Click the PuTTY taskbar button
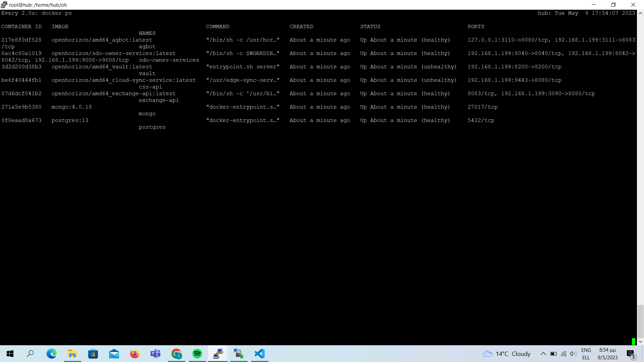 pyautogui.click(x=218, y=354)
